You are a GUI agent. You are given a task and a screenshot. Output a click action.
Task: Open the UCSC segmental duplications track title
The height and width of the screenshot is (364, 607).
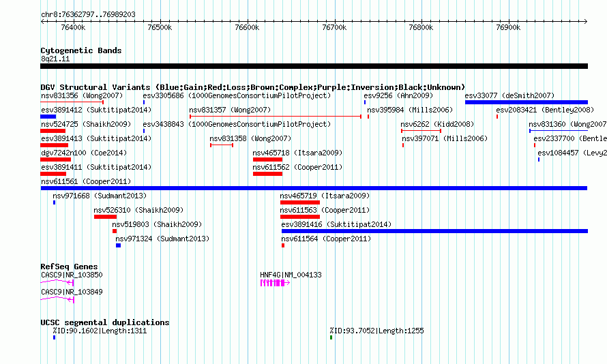point(105,322)
